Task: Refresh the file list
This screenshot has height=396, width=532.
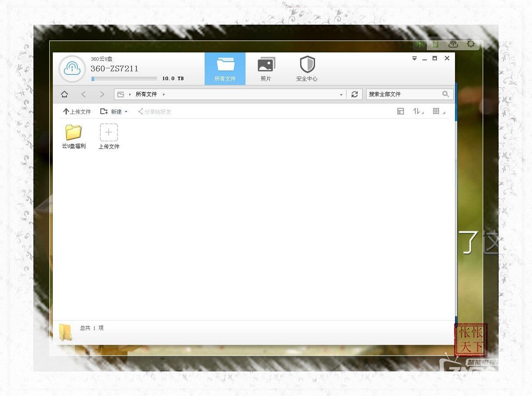Action: (x=355, y=94)
